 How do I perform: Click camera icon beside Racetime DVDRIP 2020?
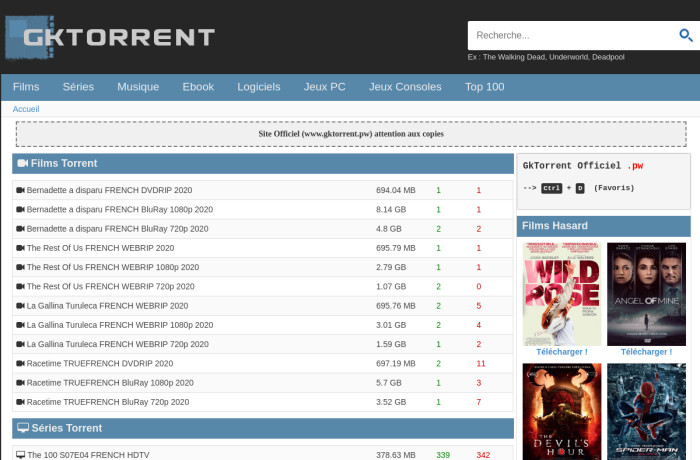(x=20, y=364)
